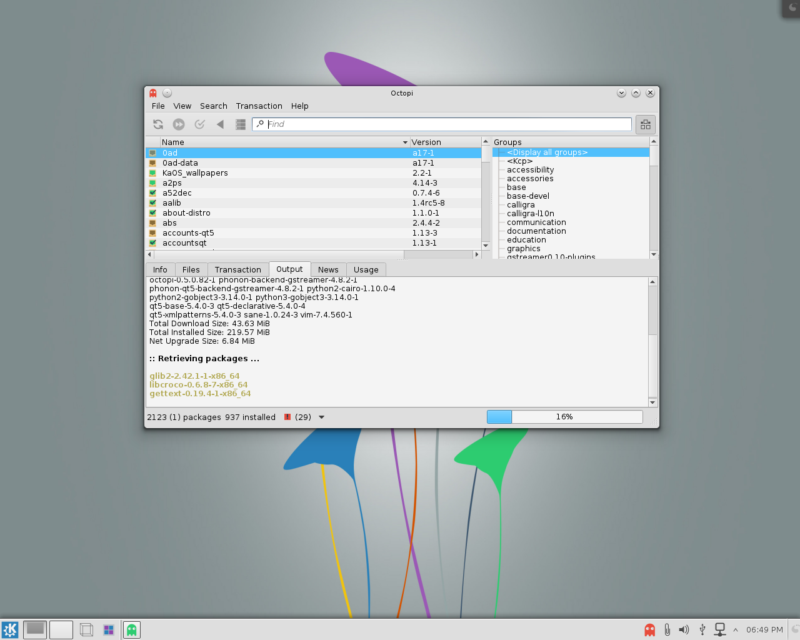Select the base-devel group
The width and height of the screenshot is (800, 640).
pos(528,196)
